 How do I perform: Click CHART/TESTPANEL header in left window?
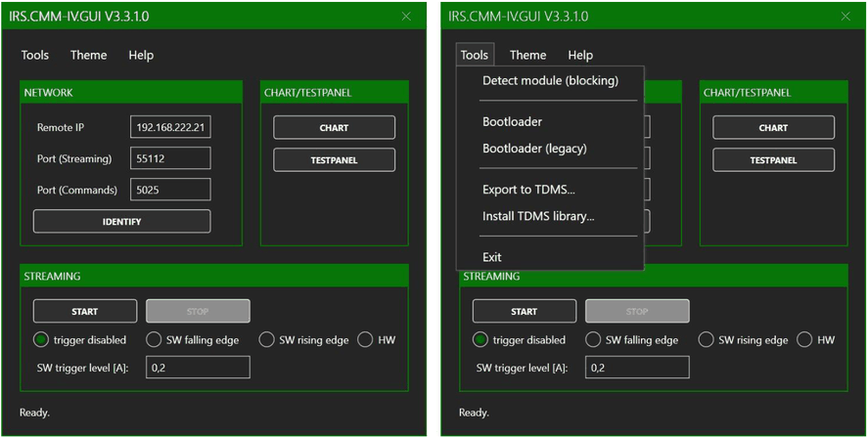tap(335, 92)
